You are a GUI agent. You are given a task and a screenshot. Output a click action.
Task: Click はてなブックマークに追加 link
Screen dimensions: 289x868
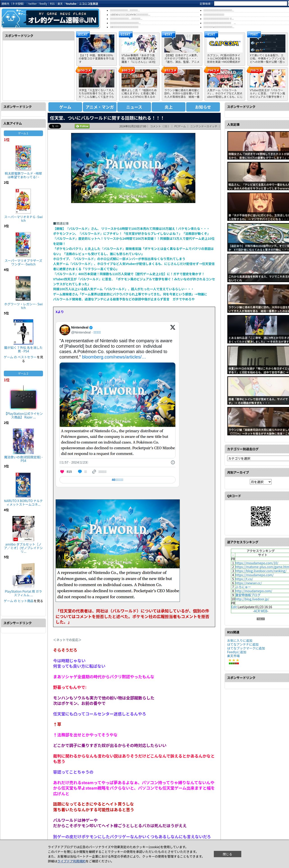246,648
